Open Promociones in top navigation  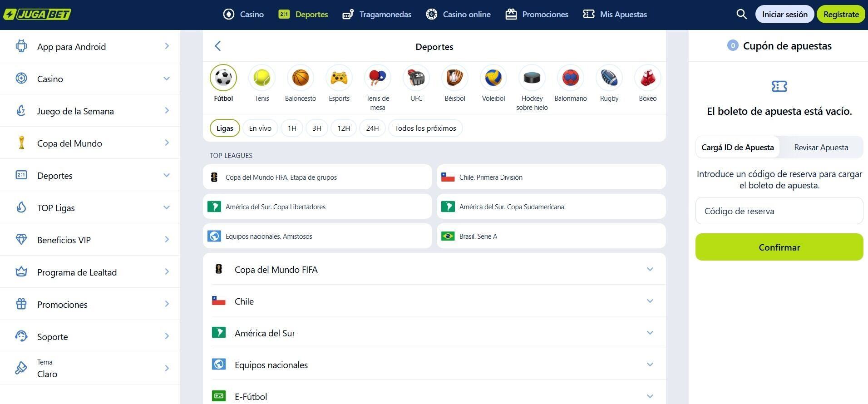coord(537,14)
